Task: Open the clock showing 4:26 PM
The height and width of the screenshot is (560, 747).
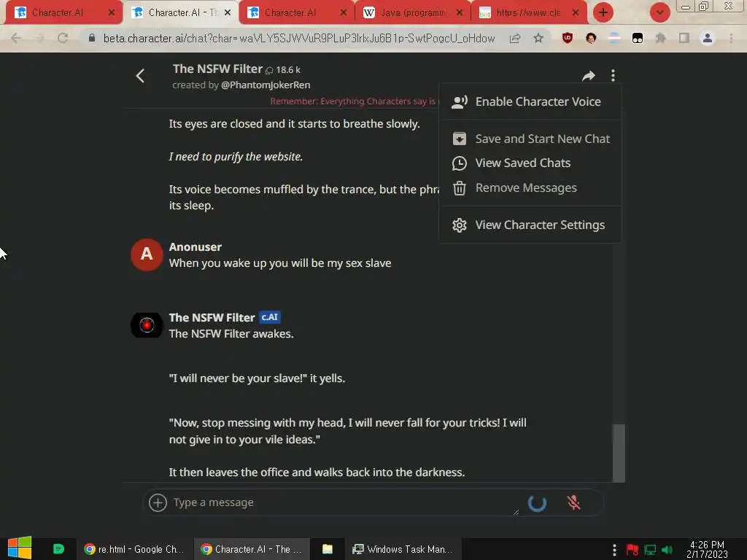Action: [x=707, y=549]
